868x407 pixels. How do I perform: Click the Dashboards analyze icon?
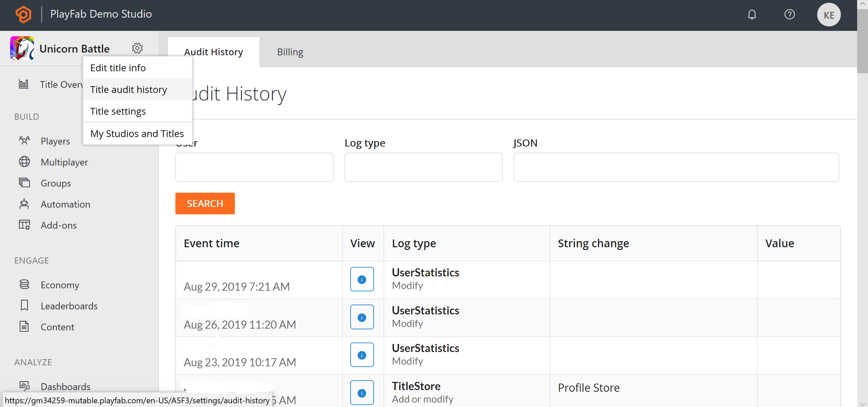tap(24, 386)
